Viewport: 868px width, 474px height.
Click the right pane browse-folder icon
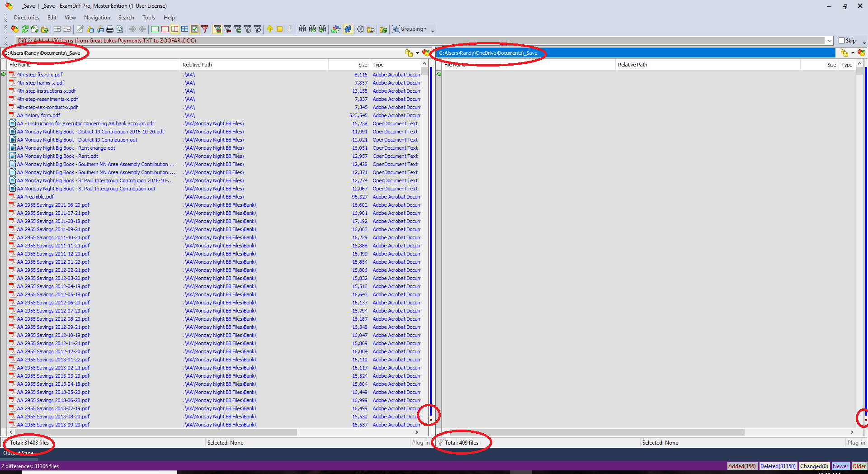pos(844,53)
